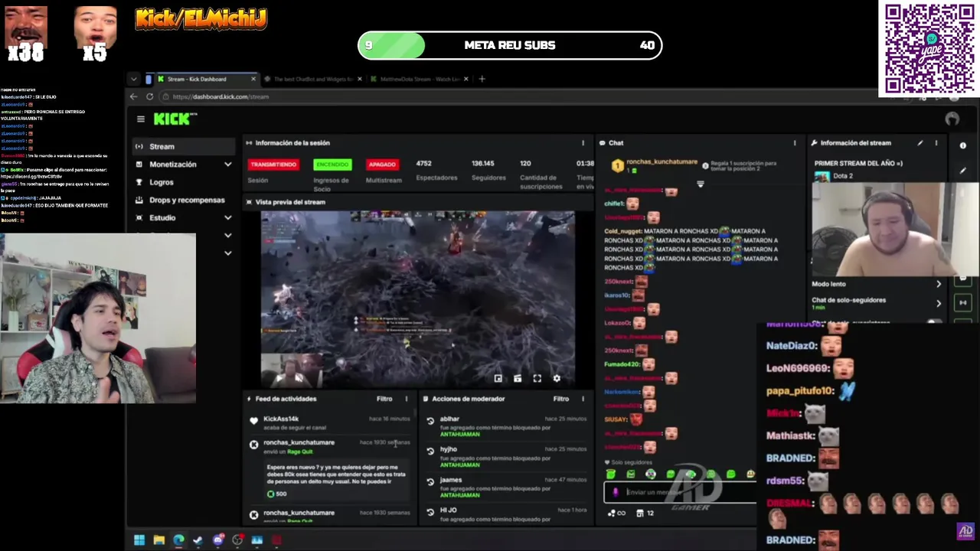Open options menu of Información de la sesión

coord(583,143)
